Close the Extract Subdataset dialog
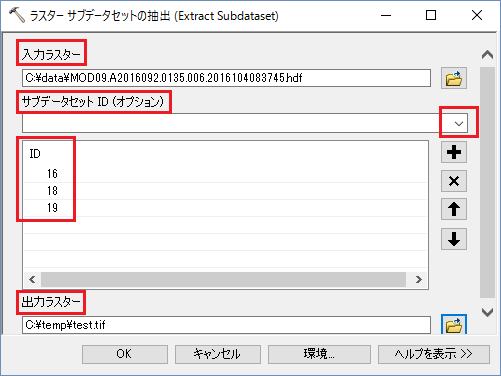 point(477,15)
